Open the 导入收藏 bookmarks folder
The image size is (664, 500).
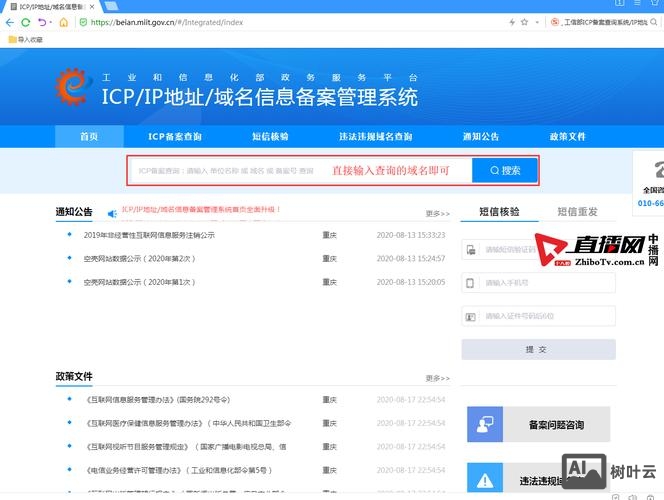tap(26, 39)
